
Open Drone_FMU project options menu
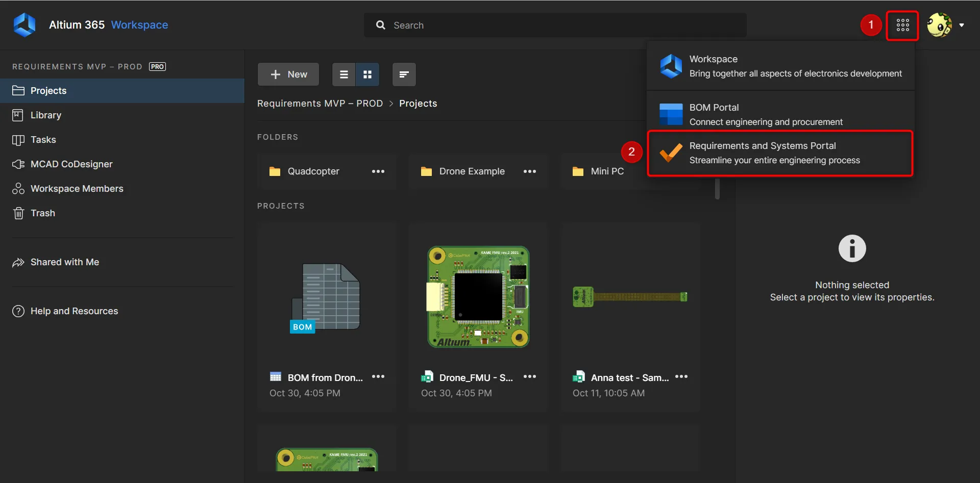530,377
